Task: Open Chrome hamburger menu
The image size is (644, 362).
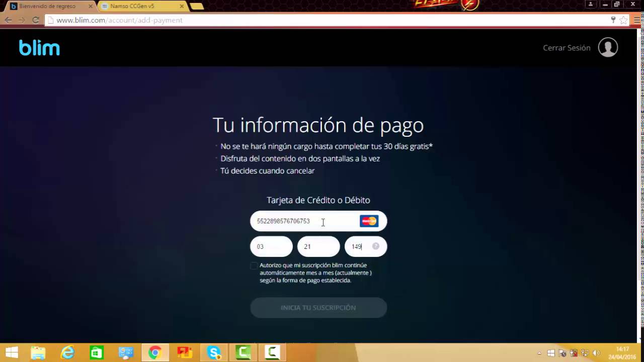Action: (x=637, y=20)
